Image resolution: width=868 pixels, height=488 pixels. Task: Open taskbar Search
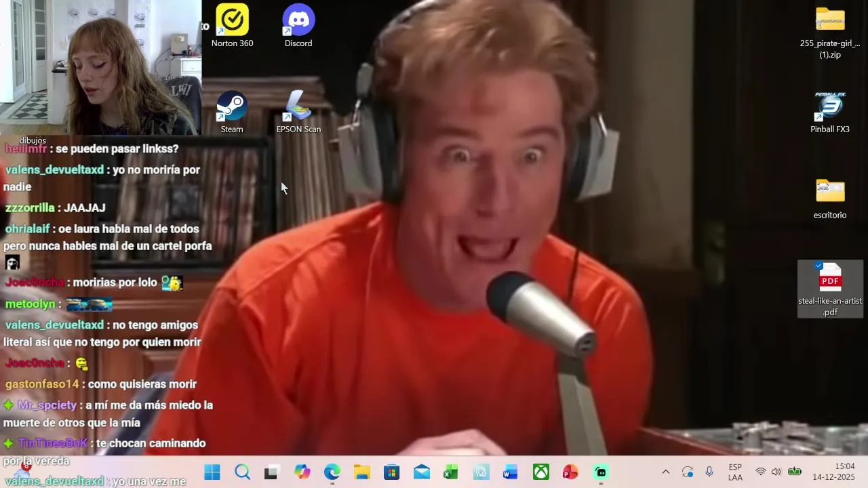tap(242, 472)
